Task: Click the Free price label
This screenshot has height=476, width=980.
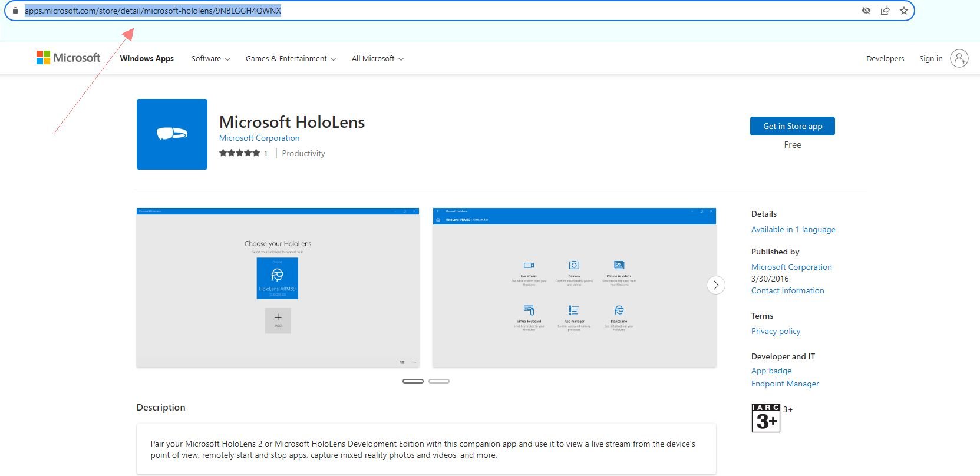Action: [x=793, y=145]
